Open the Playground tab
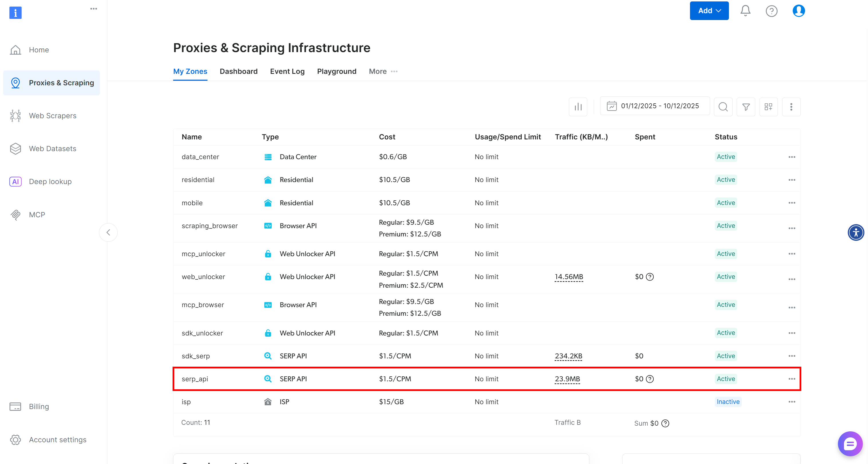The image size is (868, 464). click(337, 72)
